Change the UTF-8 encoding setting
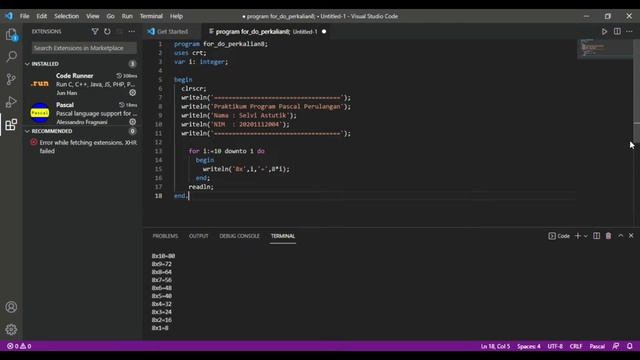The width and height of the screenshot is (640, 360). (x=555, y=346)
